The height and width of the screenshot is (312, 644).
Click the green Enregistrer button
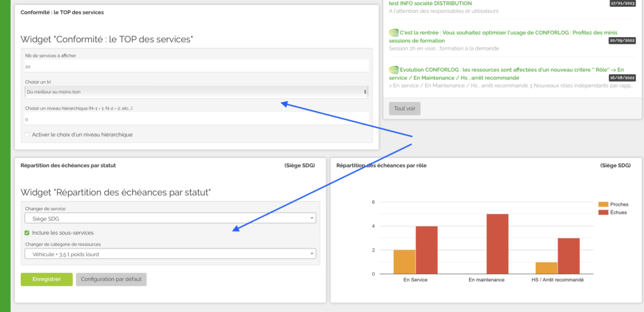(x=47, y=279)
